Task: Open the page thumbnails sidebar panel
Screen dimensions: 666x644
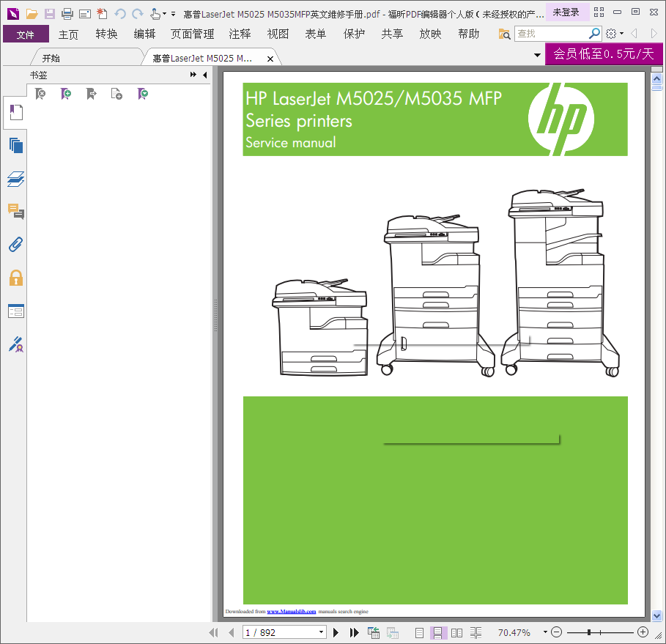Action: [x=16, y=146]
